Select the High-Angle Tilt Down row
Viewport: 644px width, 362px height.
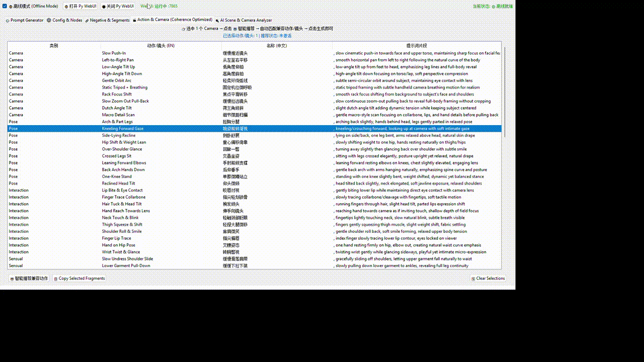255,73
